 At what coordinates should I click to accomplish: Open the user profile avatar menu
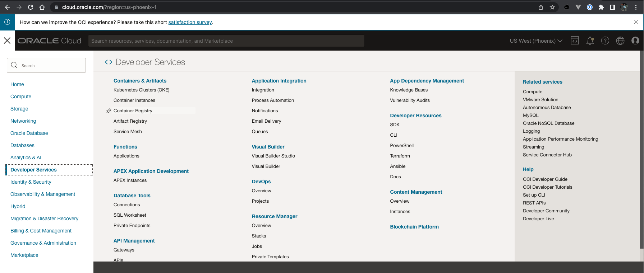coord(635,41)
